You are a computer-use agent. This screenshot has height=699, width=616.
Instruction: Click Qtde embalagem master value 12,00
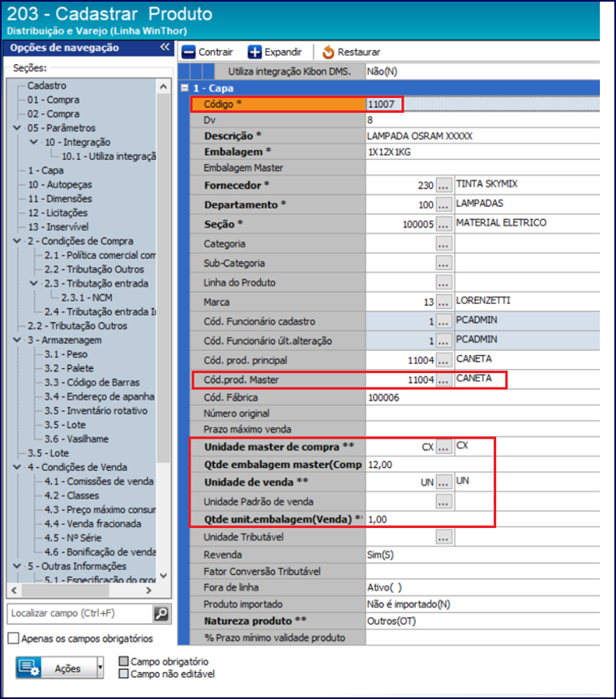(483, 465)
